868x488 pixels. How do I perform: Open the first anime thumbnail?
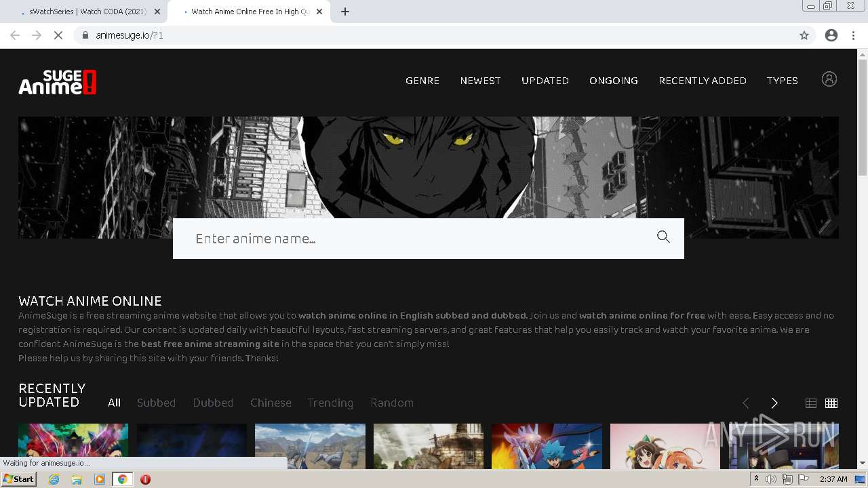coord(73,446)
